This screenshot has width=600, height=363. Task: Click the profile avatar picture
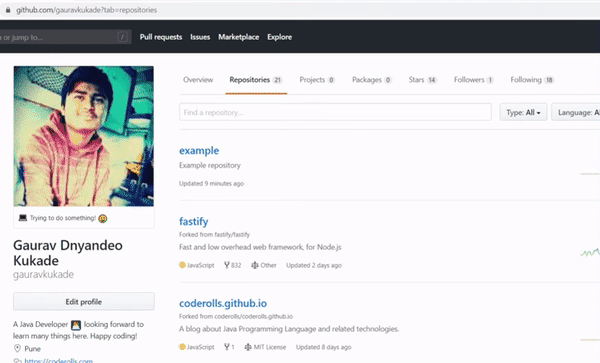tap(84, 136)
